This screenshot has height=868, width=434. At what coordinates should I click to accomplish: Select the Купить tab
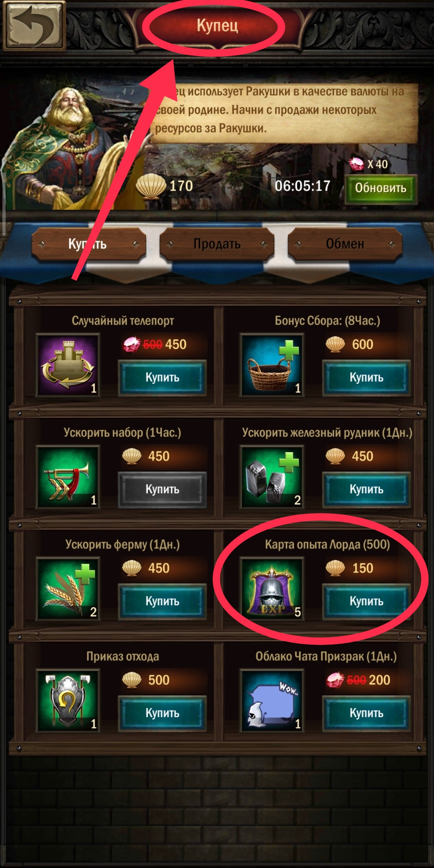pos(89,244)
